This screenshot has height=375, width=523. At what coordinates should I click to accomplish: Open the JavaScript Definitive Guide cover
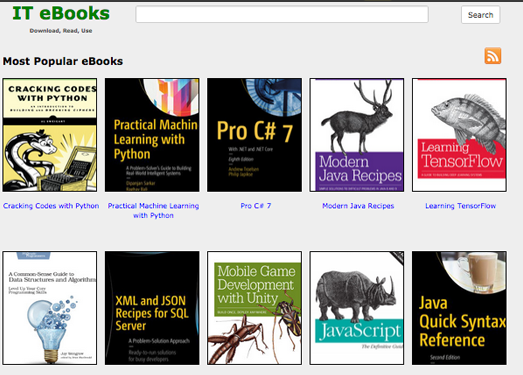pyautogui.click(x=357, y=308)
